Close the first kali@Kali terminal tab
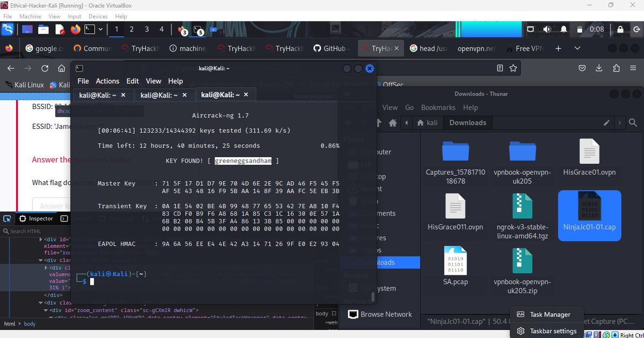The width and height of the screenshot is (644, 338). pos(123,95)
